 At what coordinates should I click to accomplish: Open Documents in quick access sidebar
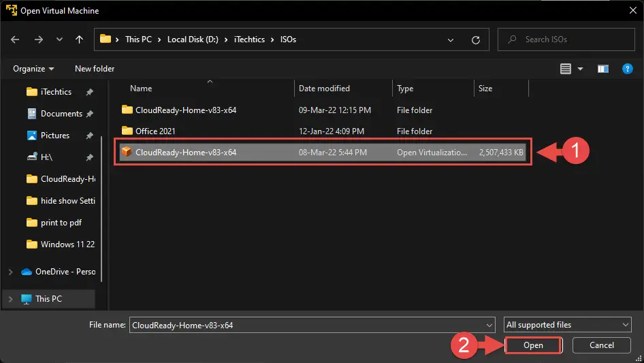pos(61,114)
